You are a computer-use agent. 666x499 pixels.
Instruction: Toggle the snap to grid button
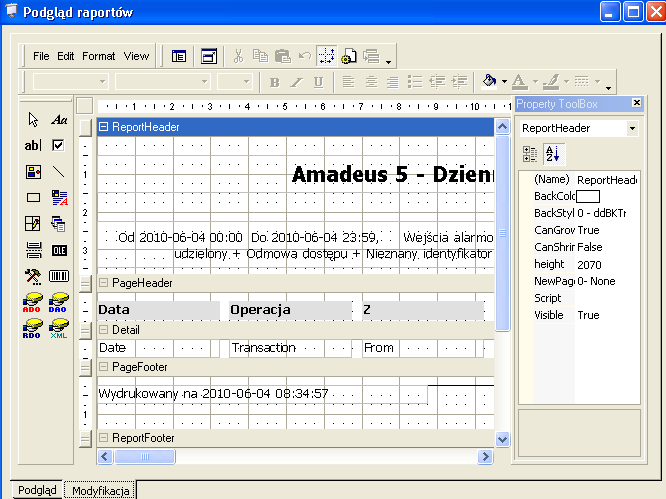pos(327,56)
